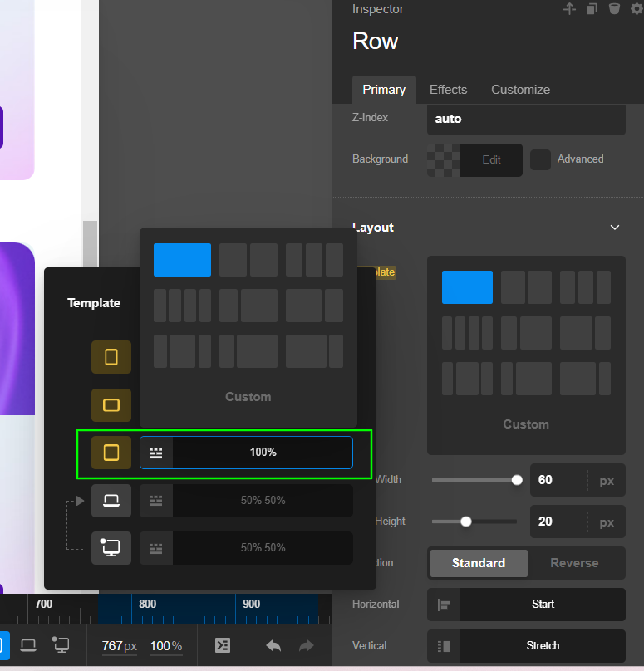Click the gap height slider handle

point(466,522)
